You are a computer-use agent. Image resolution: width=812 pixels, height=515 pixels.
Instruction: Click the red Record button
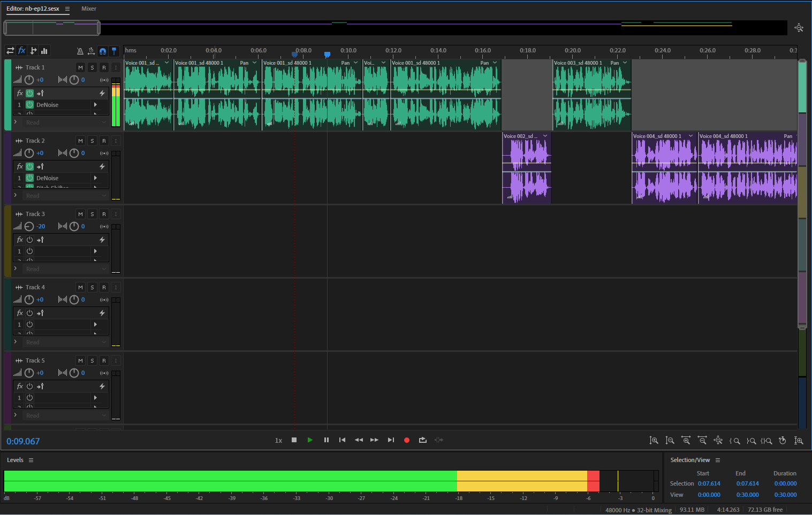(407, 440)
